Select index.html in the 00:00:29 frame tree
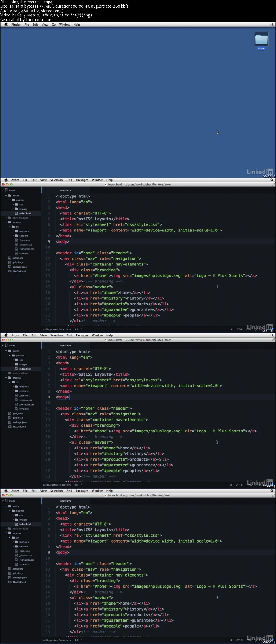 [x=25, y=369]
